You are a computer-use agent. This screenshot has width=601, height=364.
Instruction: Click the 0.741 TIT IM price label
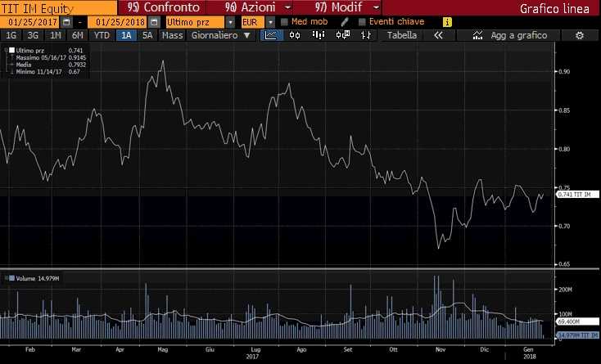tap(577, 195)
